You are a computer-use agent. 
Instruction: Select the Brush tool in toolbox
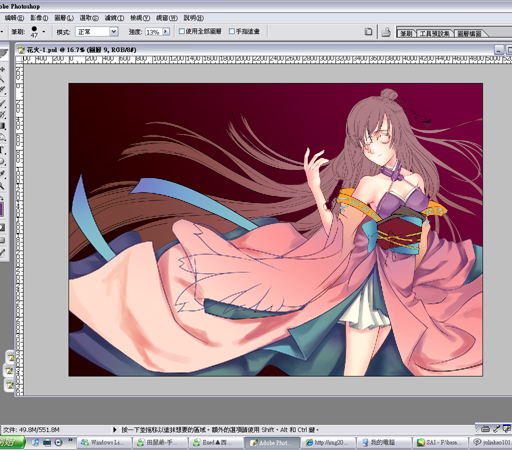pos(3,104)
